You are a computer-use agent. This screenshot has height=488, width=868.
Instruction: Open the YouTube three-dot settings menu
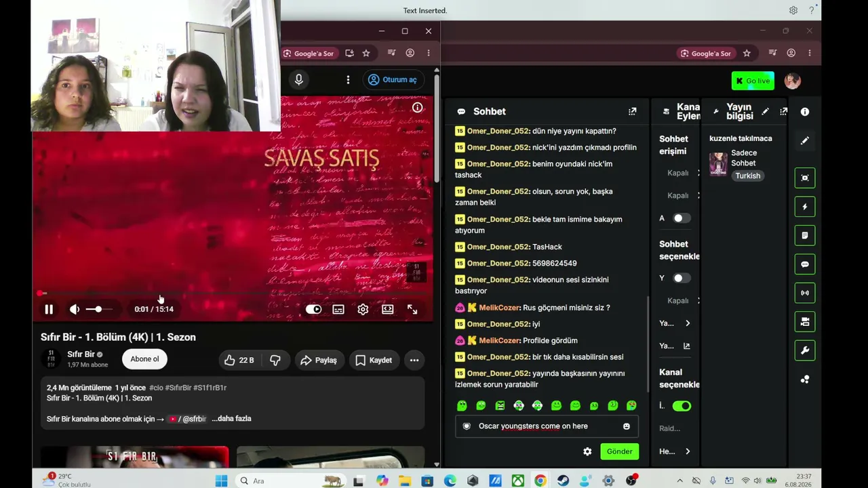point(348,80)
